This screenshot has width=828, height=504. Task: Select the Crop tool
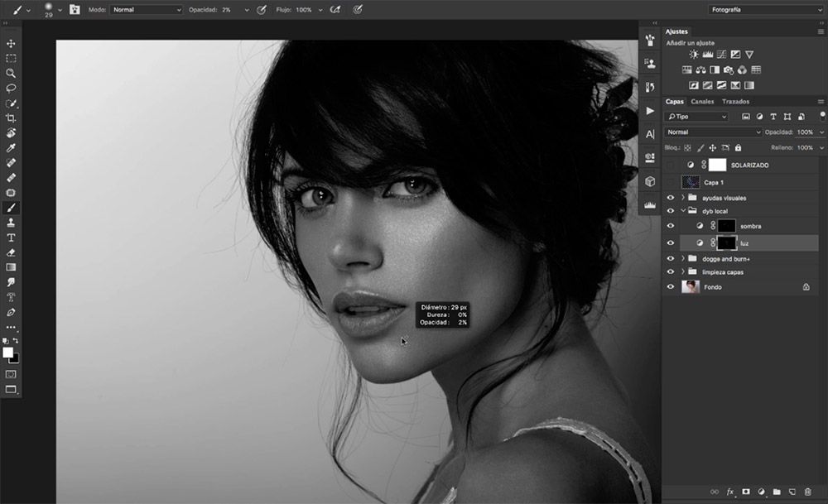(x=11, y=118)
